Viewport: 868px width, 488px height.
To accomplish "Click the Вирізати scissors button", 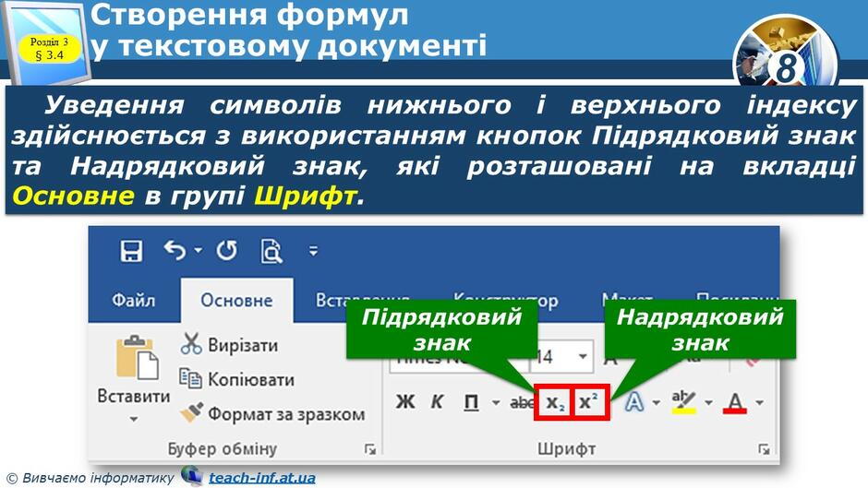I will (229, 344).
